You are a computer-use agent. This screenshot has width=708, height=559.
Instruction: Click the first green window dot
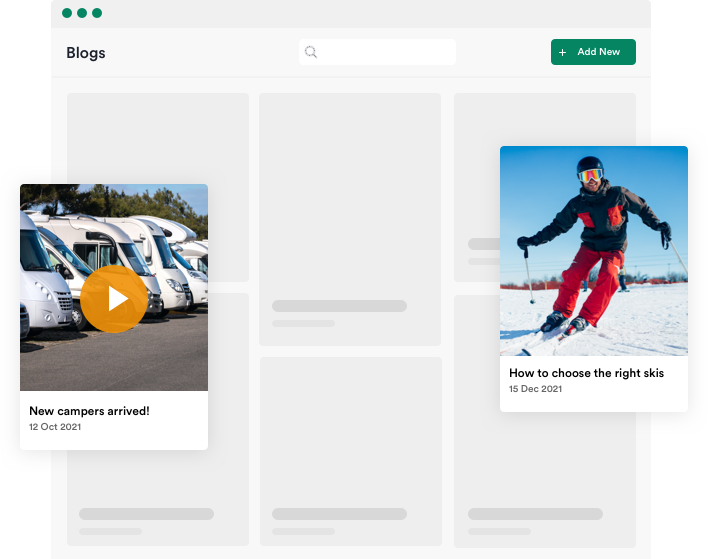[67, 13]
